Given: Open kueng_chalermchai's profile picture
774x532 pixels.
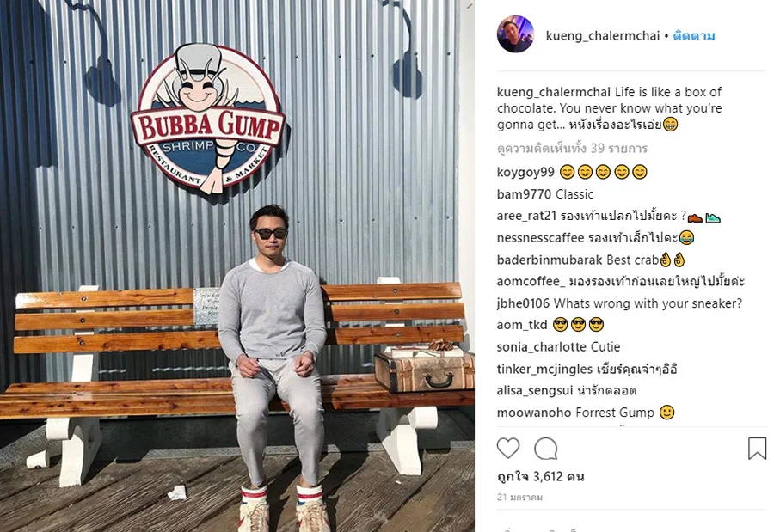Looking at the screenshot, I should (515, 34).
